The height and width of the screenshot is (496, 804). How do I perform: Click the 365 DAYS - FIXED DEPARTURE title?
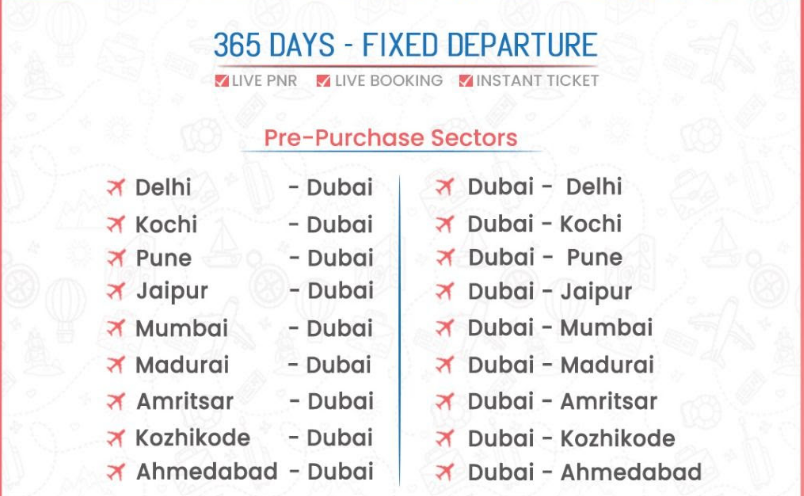(x=406, y=45)
